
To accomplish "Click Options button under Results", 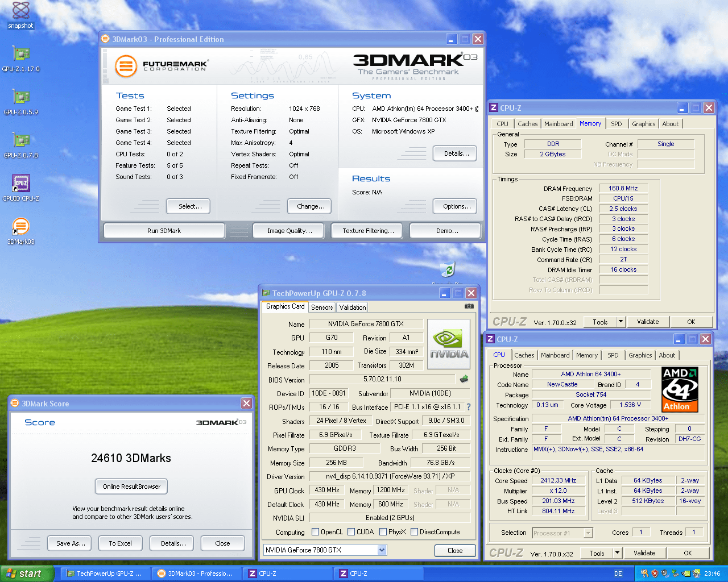I will [455, 206].
